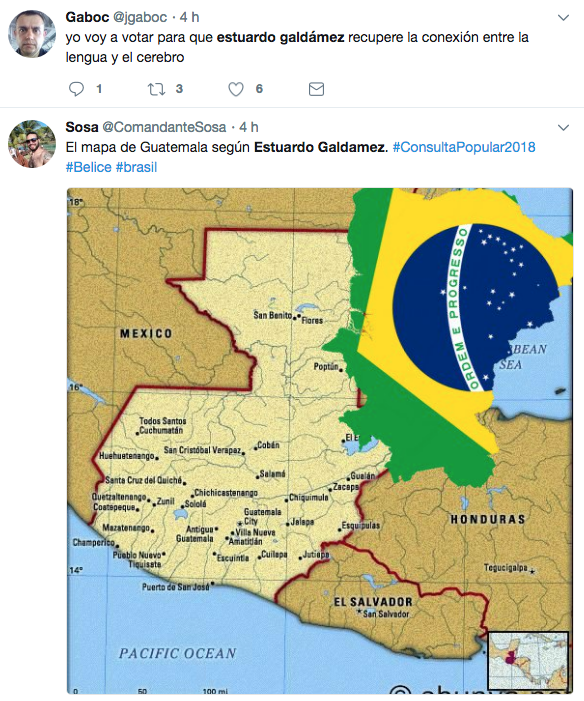The image size is (584, 701).
Task: View the retweet count on Gaboc's tweet
Action: (x=179, y=89)
